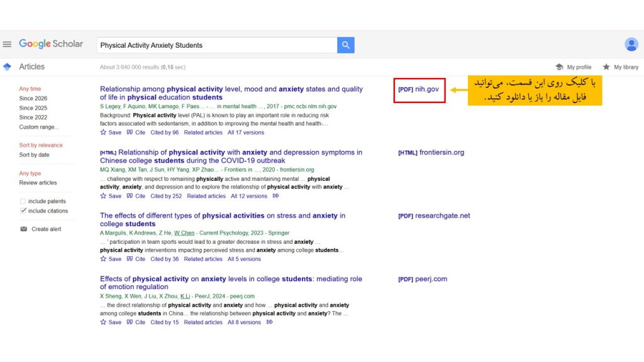The height and width of the screenshot is (362, 644).
Task: Click more arrows icon after All 8 versions
Action: (269, 322)
